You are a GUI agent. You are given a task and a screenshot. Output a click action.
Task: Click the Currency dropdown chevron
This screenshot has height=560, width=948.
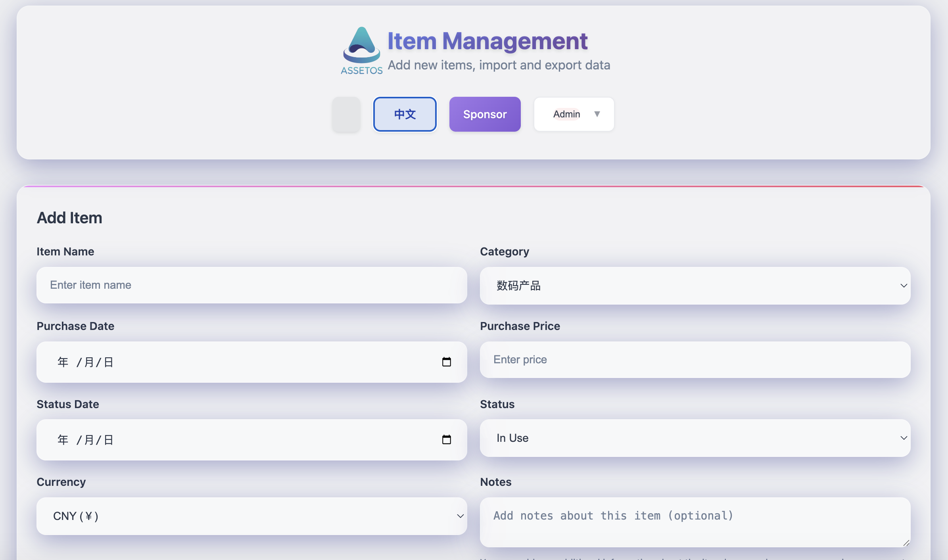click(460, 516)
